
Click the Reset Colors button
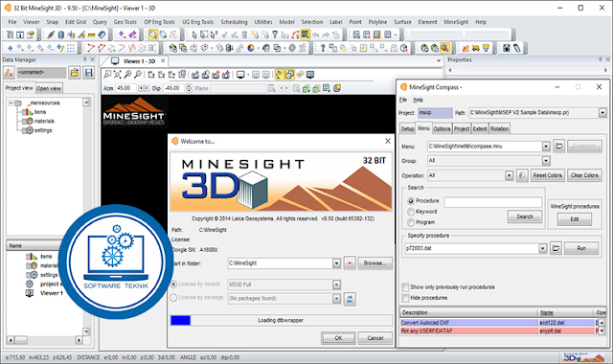tap(547, 175)
